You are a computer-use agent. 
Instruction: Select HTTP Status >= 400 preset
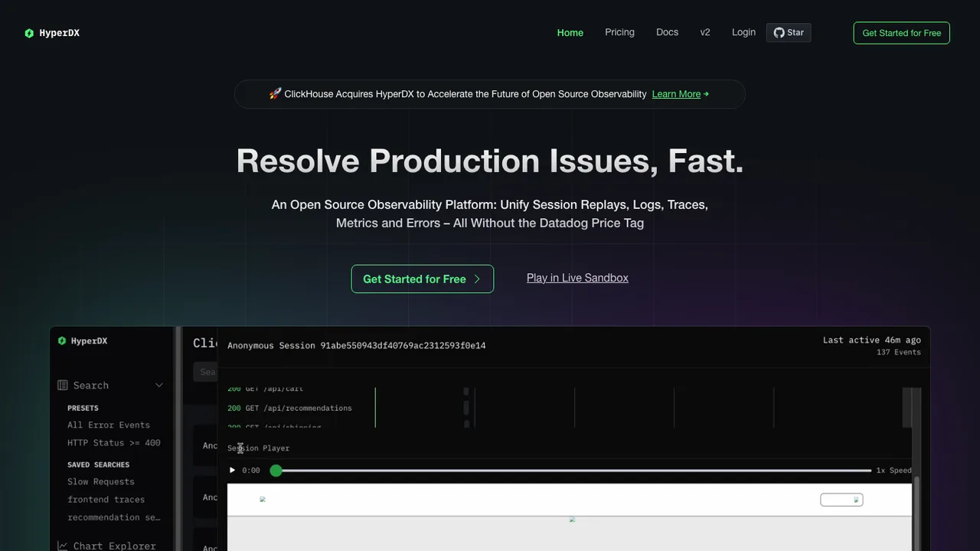point(114,443)
